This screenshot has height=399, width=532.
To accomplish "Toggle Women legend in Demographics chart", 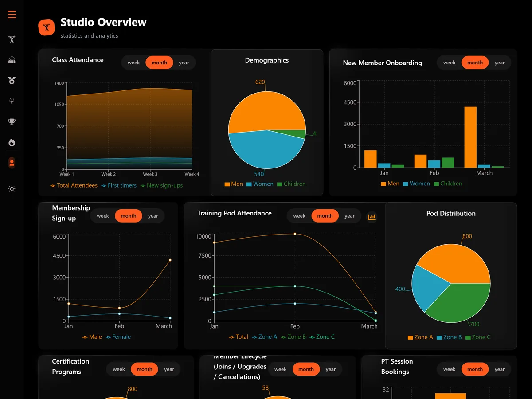I will click(260, 184).
